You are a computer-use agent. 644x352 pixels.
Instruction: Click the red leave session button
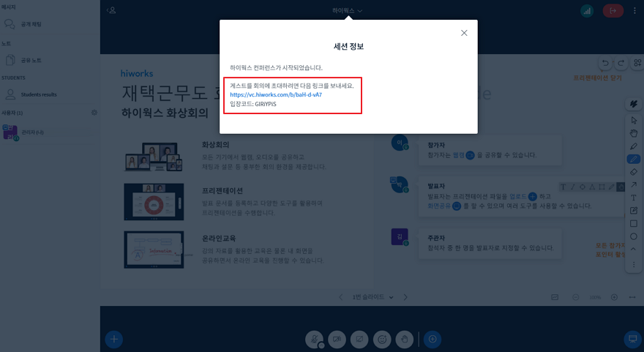point(612,10)
